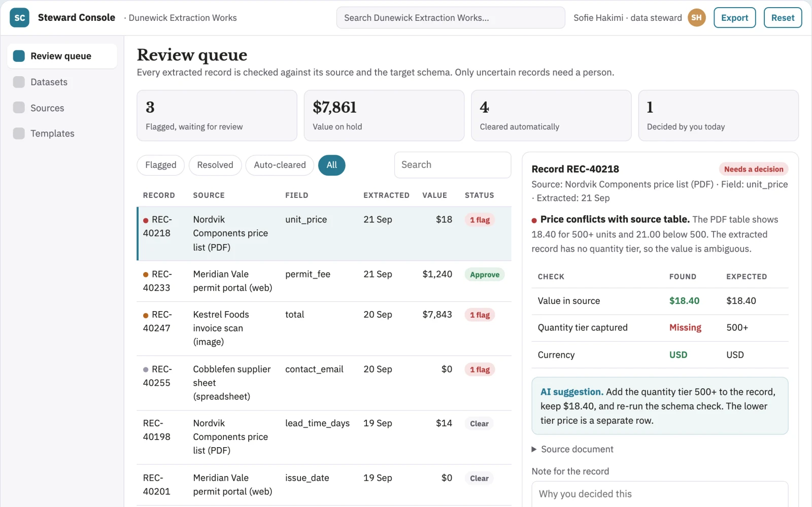Click the $7,843 value cell
Image resolution: width=812 pixels, height=507 pixels.
pos(437,315)
